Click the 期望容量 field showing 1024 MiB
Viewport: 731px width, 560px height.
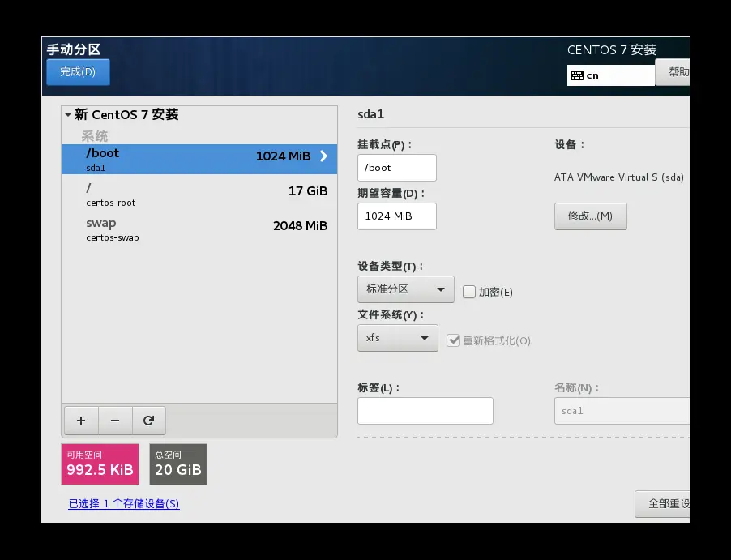coord(397,216)
